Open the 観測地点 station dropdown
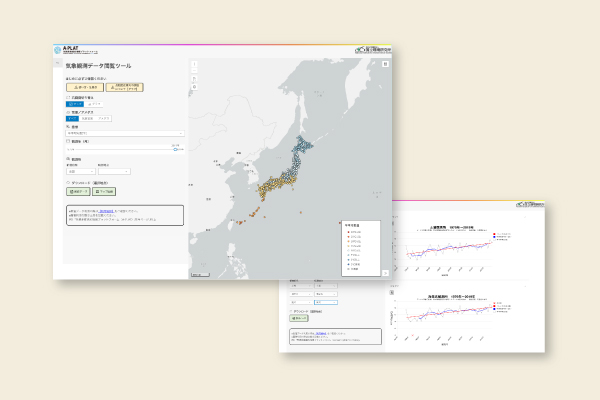 click(113, 171)
